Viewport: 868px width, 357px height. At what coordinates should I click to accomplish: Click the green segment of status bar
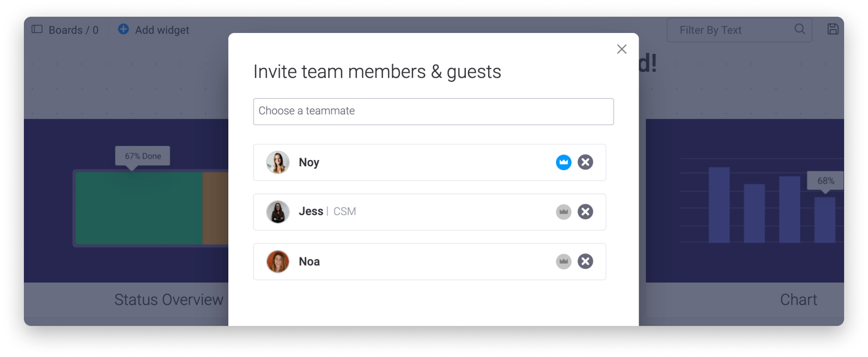point(139,208)
